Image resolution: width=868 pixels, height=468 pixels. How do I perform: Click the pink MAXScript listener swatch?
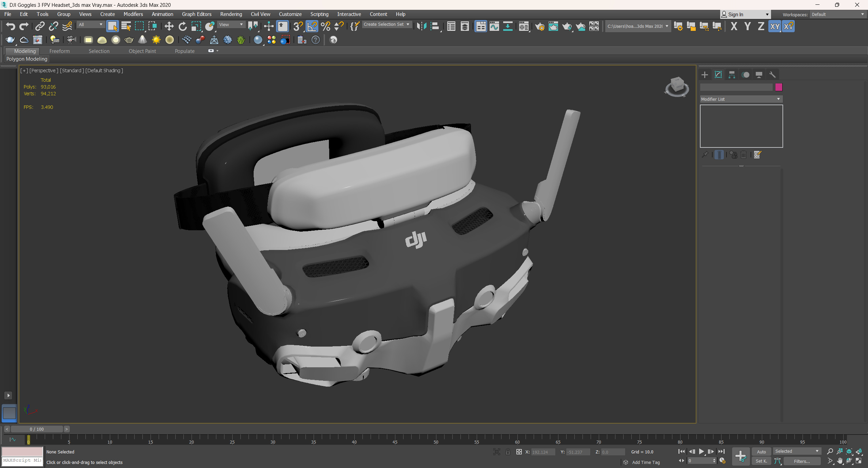(x=22, y=452)
